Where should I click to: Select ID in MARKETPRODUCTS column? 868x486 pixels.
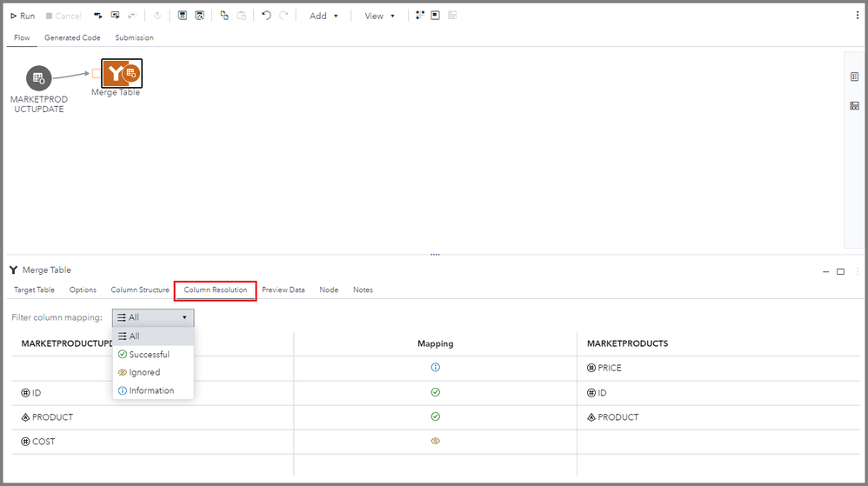click(x=597, y=392)
